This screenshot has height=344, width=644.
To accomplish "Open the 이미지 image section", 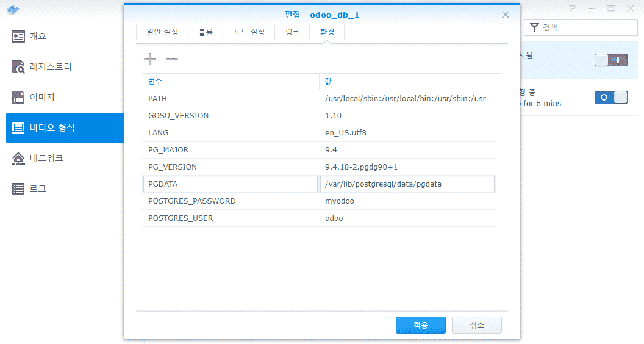I will 65,98.
